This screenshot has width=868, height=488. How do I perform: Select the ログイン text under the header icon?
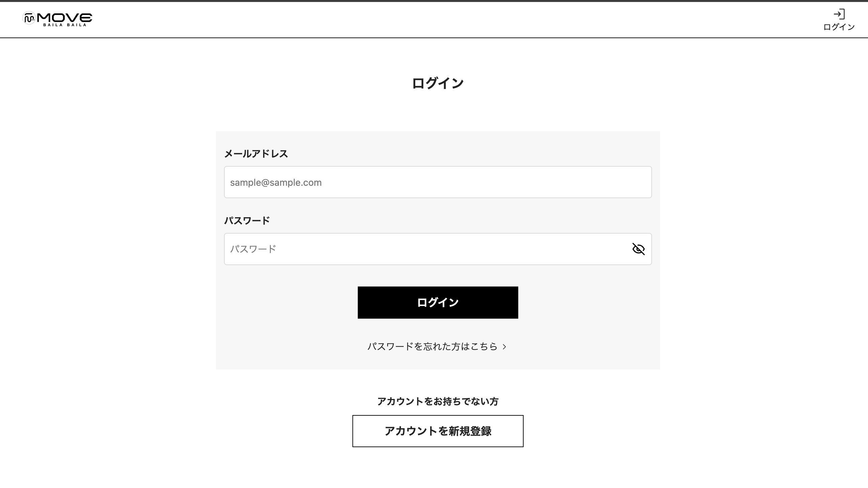839,27
